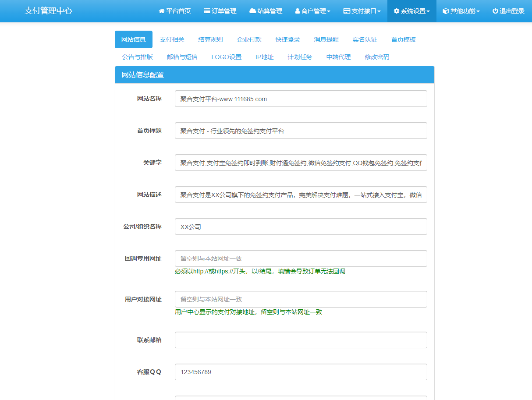Open the LOGO设置 tab
532x400 pixels.
point(227,57)
